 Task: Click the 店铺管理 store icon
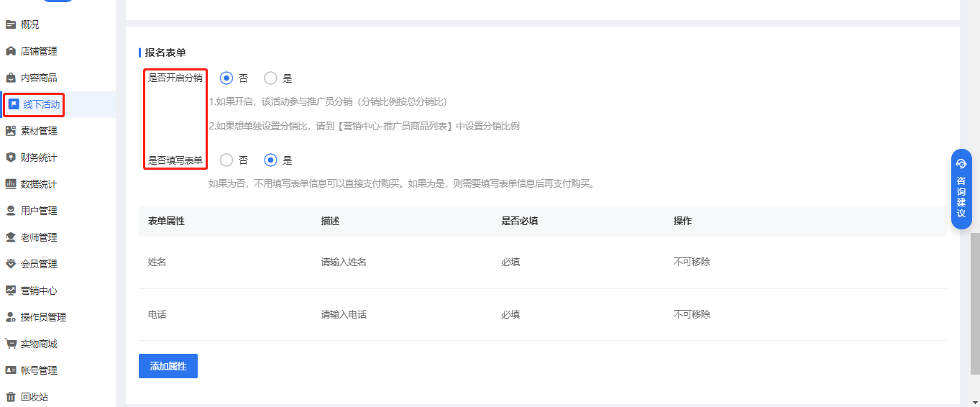[11, 51]
